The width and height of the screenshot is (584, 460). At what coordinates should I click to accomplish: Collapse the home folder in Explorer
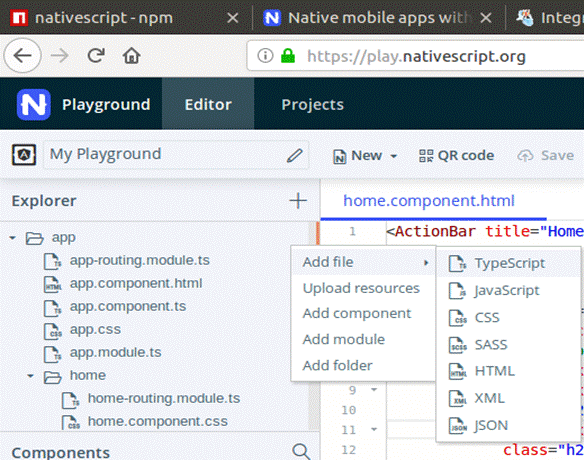[31, 376]
